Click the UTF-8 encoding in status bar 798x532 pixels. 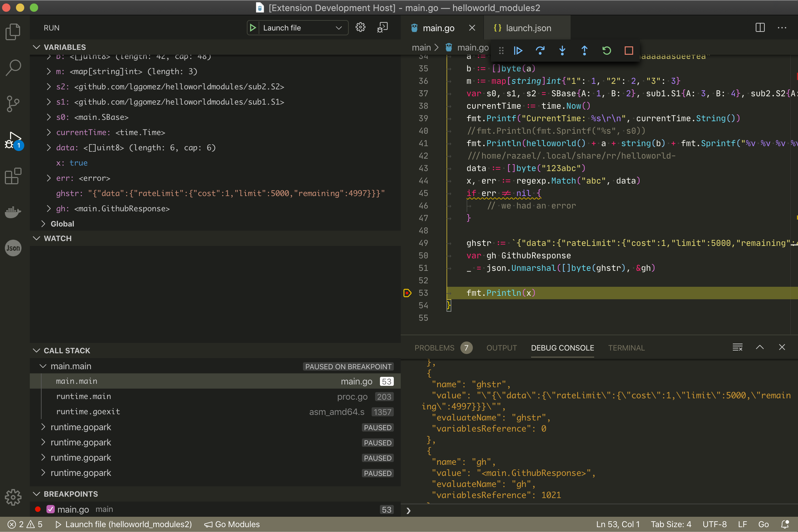[714, 524]
